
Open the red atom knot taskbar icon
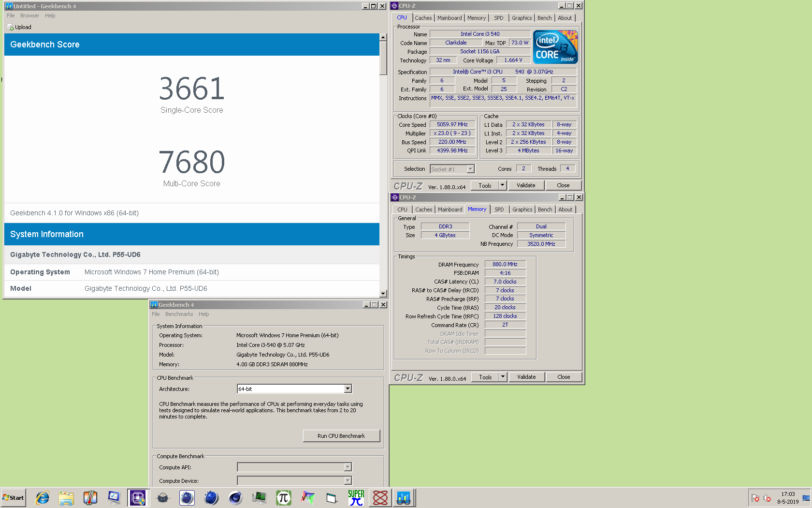coord(380,497)
